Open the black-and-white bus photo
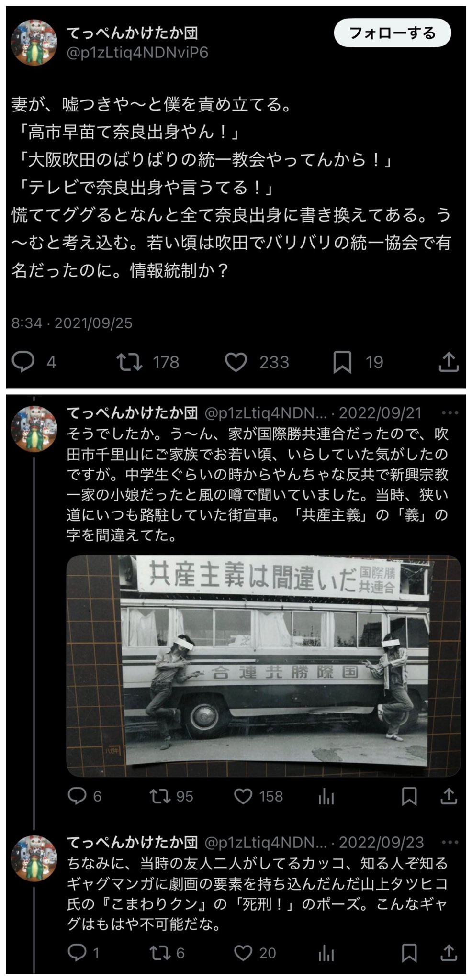This screenshot has width=472, height=980. (x=263, y=665)
